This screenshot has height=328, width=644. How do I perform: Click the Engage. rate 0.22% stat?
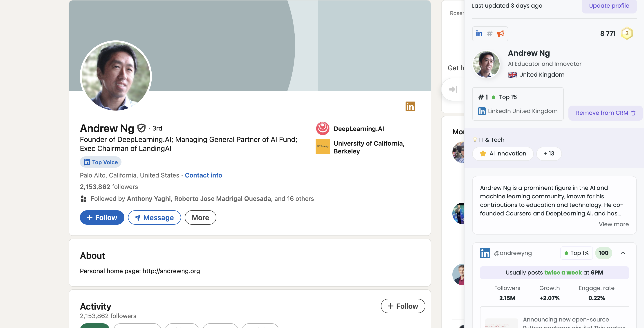[596, 293]
